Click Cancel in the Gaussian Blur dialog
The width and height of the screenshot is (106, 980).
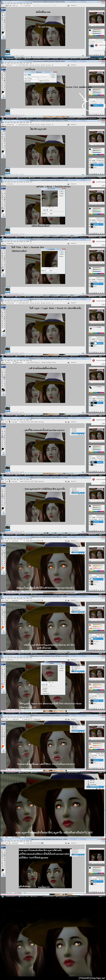point(61,254)
